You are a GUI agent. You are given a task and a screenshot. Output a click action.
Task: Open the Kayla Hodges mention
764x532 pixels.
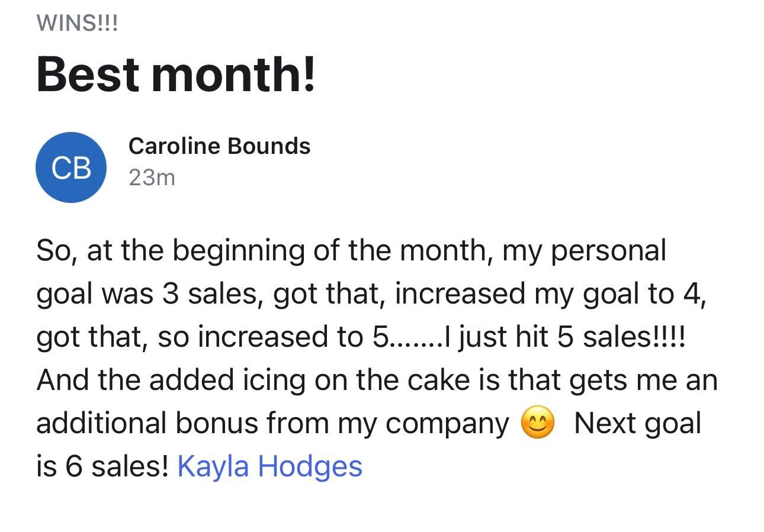coord(269,466)
